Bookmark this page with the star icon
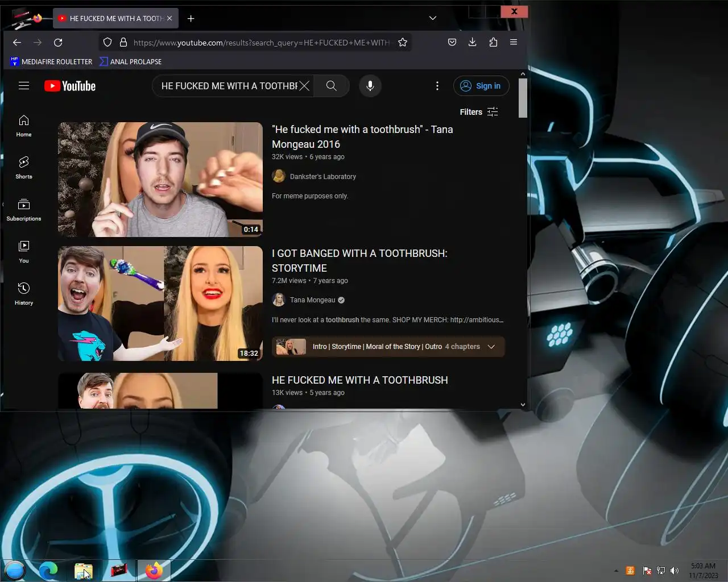Viewport: 728px width, 582px height. pos(403,43)
